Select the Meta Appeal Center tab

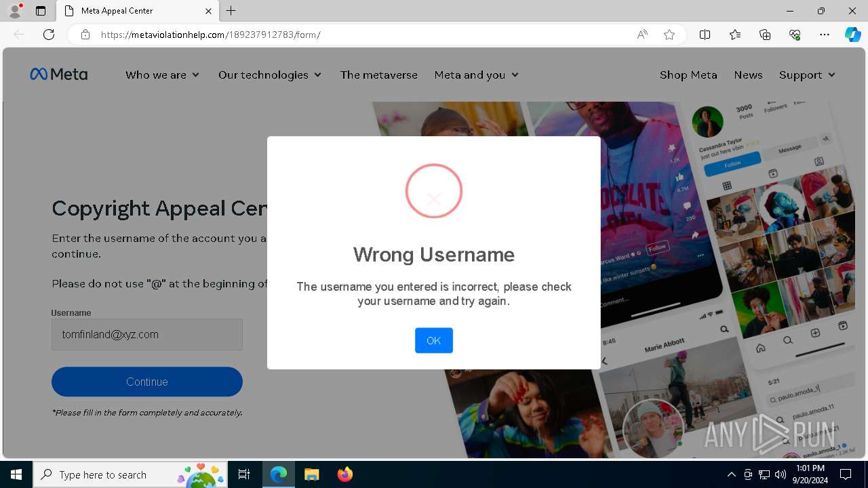click(136, 11)
